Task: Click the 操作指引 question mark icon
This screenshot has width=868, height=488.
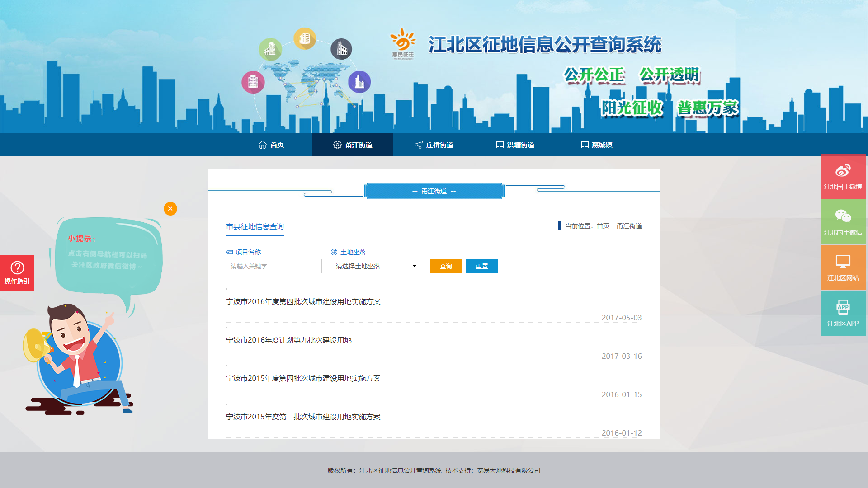Action: (x=17, y=268)
